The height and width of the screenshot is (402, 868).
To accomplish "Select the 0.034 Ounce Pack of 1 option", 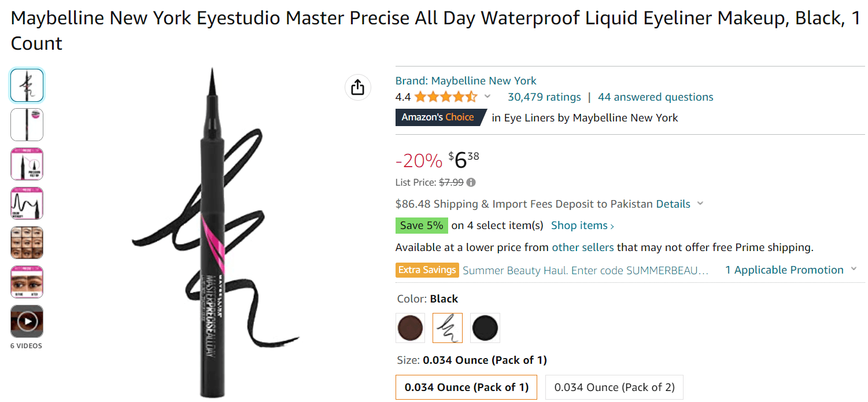I will (x=466, y=388).
